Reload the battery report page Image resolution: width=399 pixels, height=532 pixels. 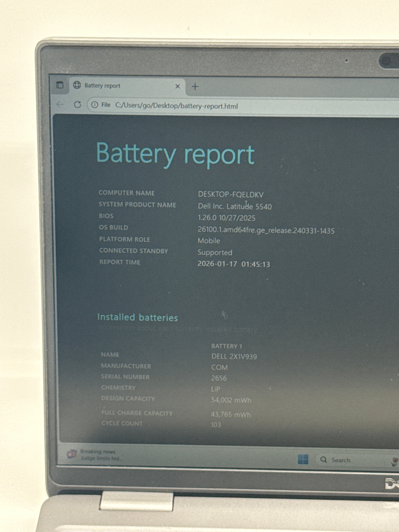[x=77, y=105]
